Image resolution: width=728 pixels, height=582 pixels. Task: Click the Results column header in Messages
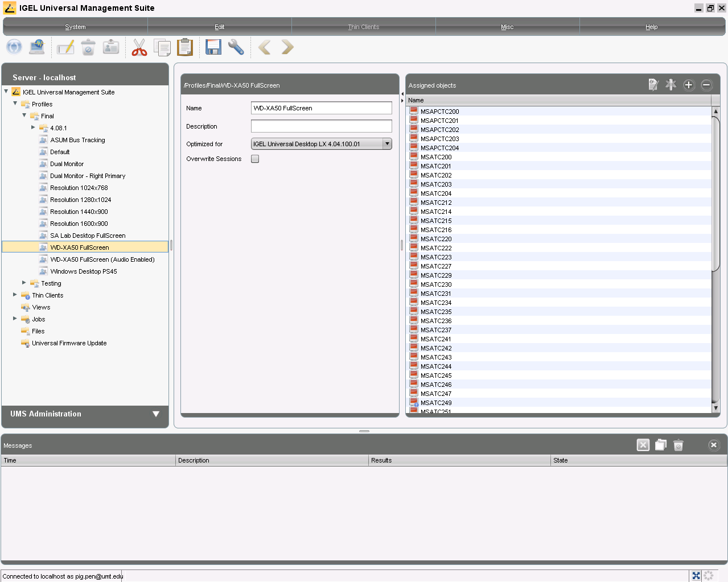[x=459, y=460]
